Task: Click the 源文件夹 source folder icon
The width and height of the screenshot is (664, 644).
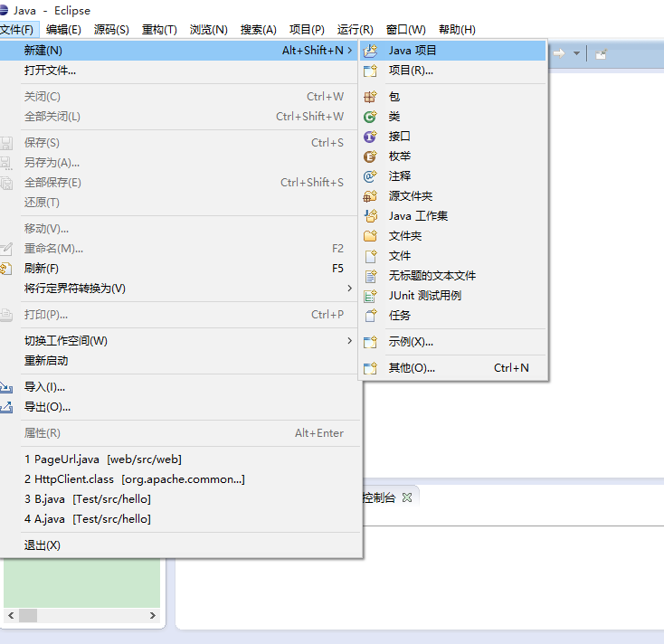Action: [x=370, y=196]
